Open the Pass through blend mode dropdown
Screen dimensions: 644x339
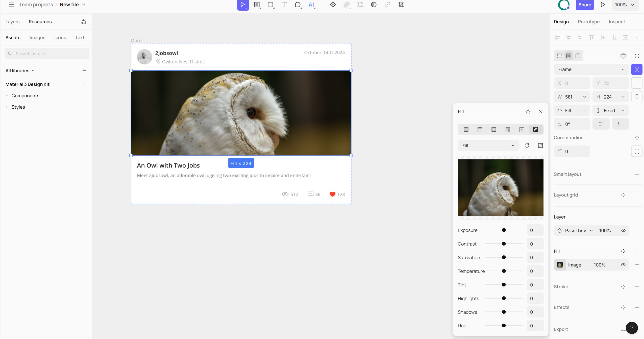click(576, 230)
